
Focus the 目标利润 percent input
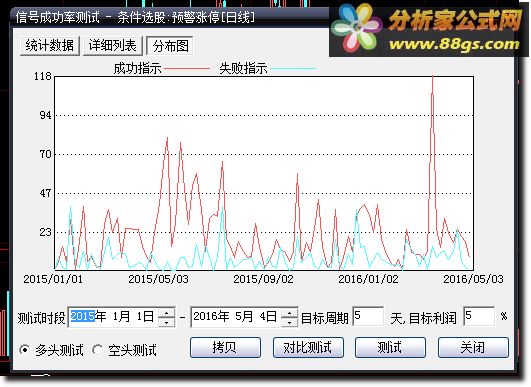[479, 316]
